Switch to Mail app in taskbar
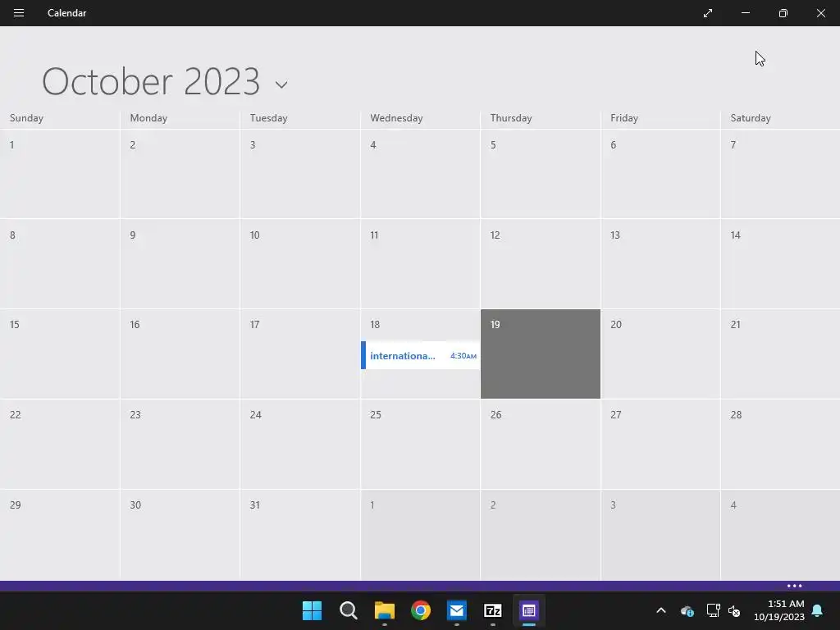This screenshot has height=630, width=840. tap(456, 610)
